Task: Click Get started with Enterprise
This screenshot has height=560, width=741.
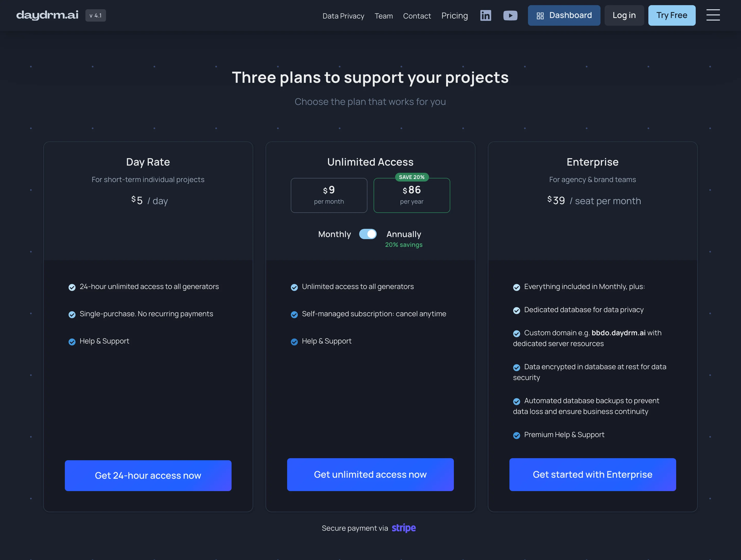Action: (x=592, y=474)
